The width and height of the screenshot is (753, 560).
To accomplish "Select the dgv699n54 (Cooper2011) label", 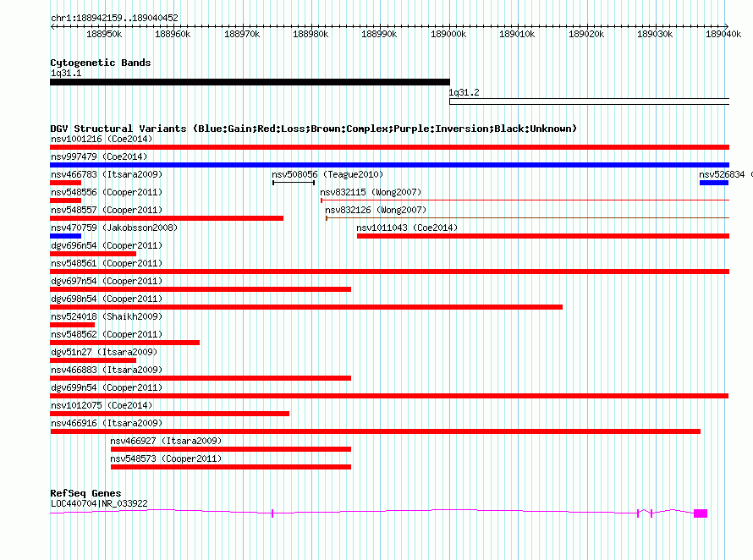I will 107,388.
